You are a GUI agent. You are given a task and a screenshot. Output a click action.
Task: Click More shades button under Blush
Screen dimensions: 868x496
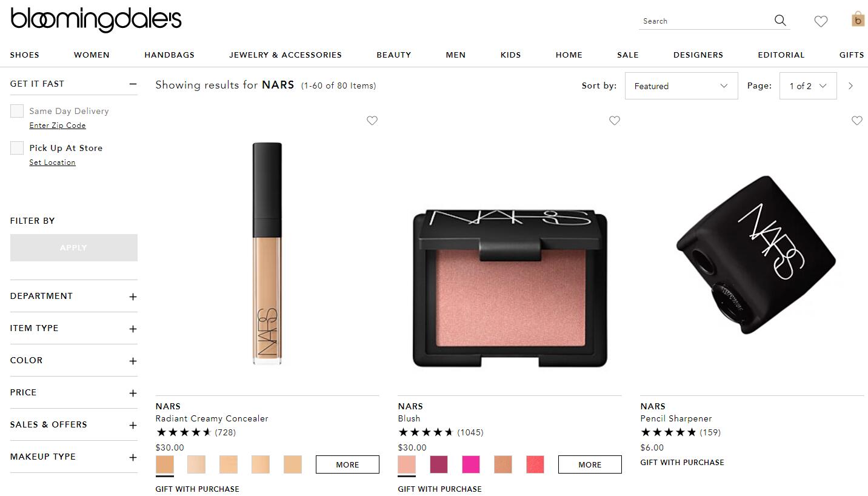[x=590, y=464]
